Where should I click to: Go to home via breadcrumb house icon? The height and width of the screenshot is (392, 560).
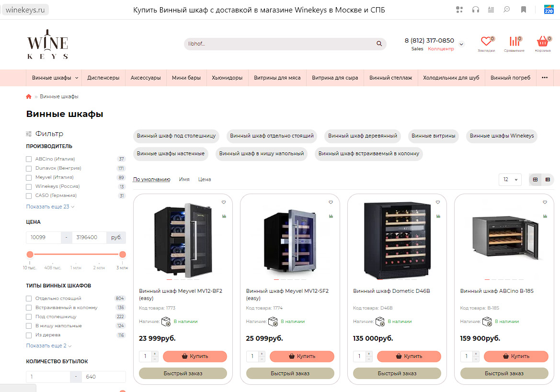pos(29,96)
